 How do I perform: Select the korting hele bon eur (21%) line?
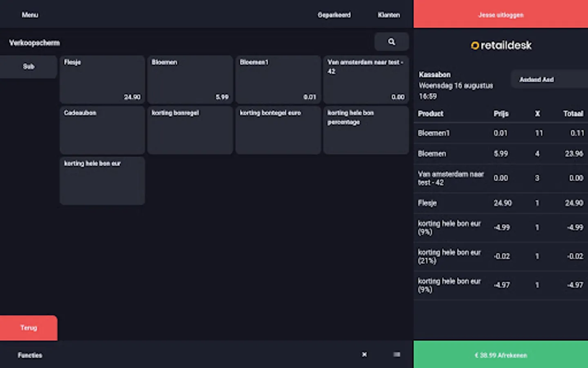coord(501,256)
